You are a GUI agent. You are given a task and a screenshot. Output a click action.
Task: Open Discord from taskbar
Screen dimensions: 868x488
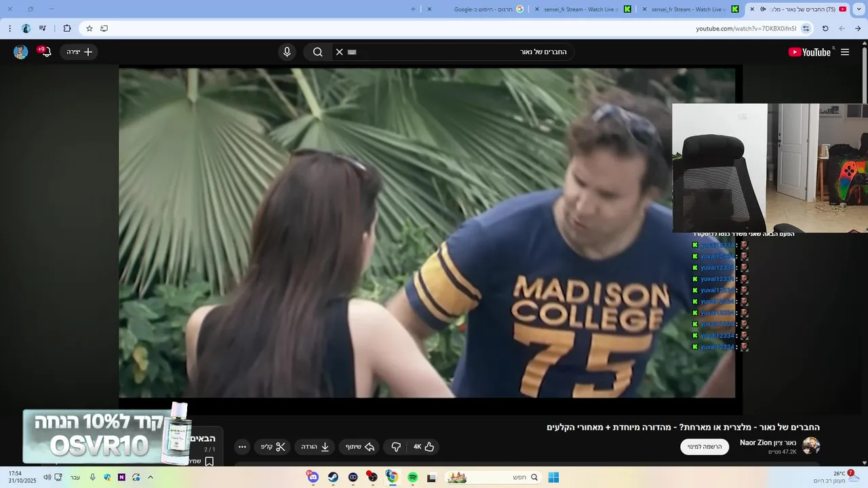[x=313, y=477]
